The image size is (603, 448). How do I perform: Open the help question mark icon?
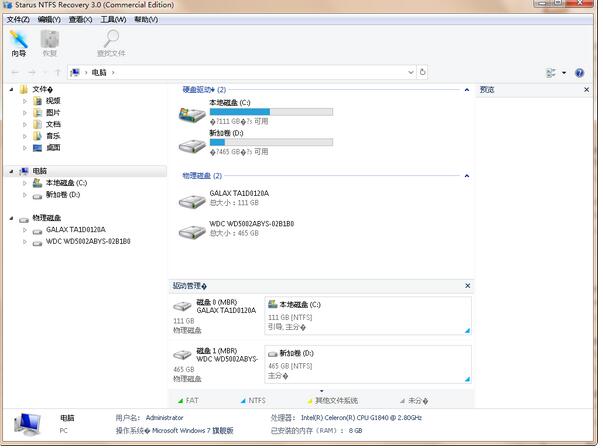point(579,73)
